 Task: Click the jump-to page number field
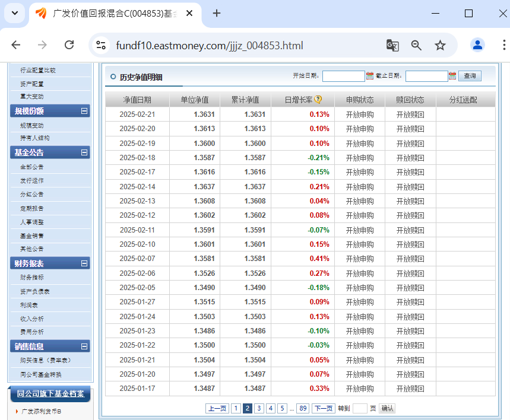[x=360, y=408]
